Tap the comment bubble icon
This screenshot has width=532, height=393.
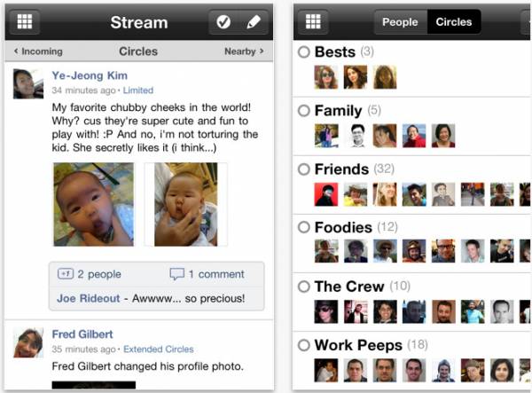pos(177,274)
